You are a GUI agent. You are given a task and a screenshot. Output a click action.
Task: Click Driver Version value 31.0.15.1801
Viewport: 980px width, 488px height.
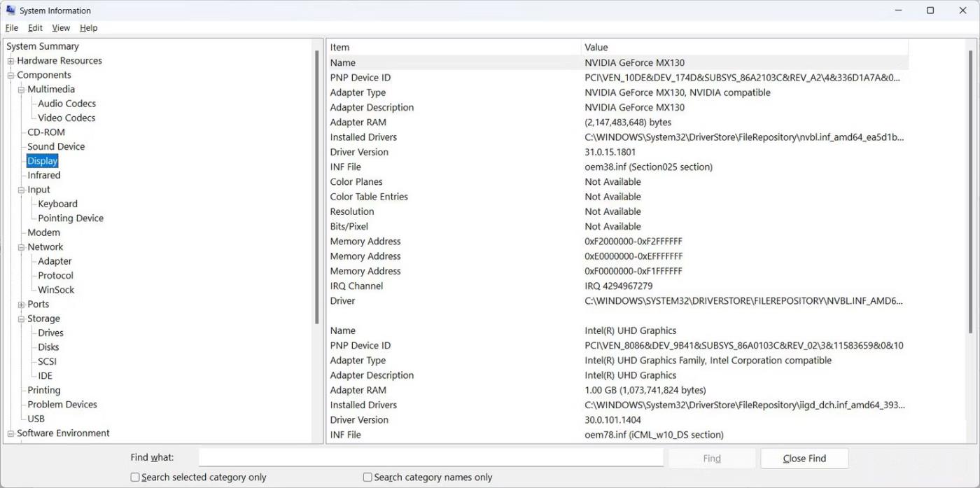tap(610, 152)
